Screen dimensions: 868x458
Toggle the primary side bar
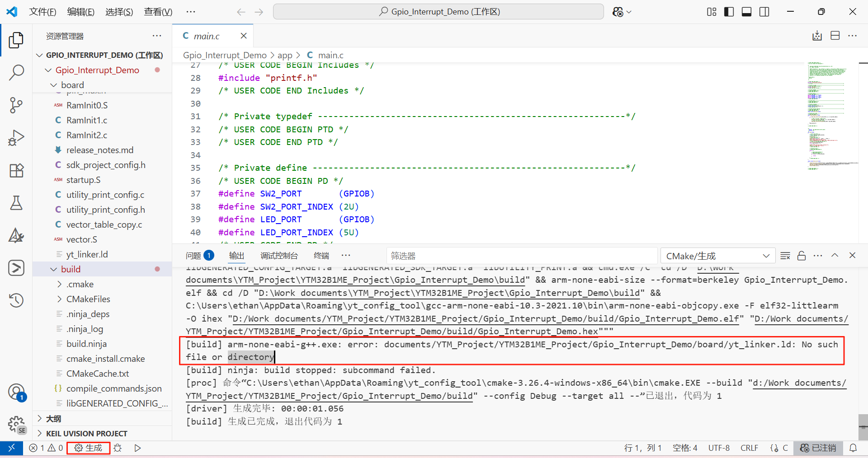[x=729, y=12]
